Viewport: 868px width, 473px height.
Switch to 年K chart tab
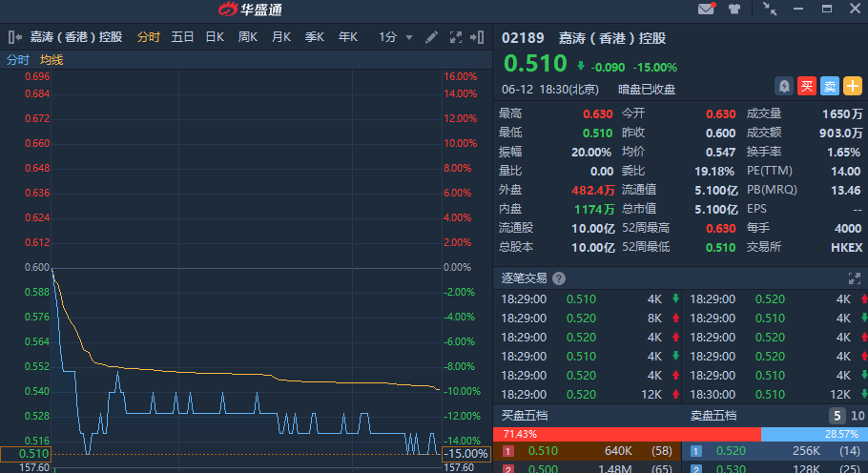point(347,37)
